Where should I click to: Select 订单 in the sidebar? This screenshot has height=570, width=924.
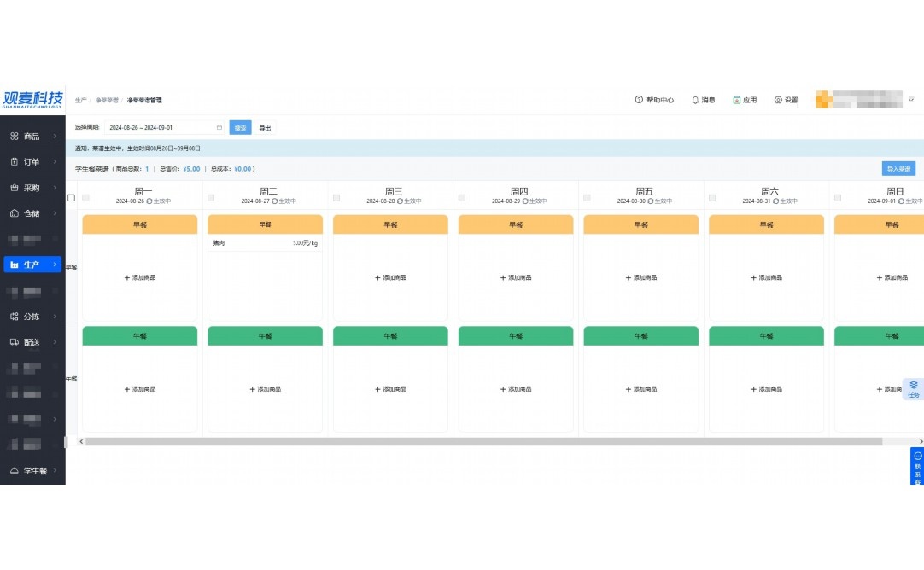(32, 162)
